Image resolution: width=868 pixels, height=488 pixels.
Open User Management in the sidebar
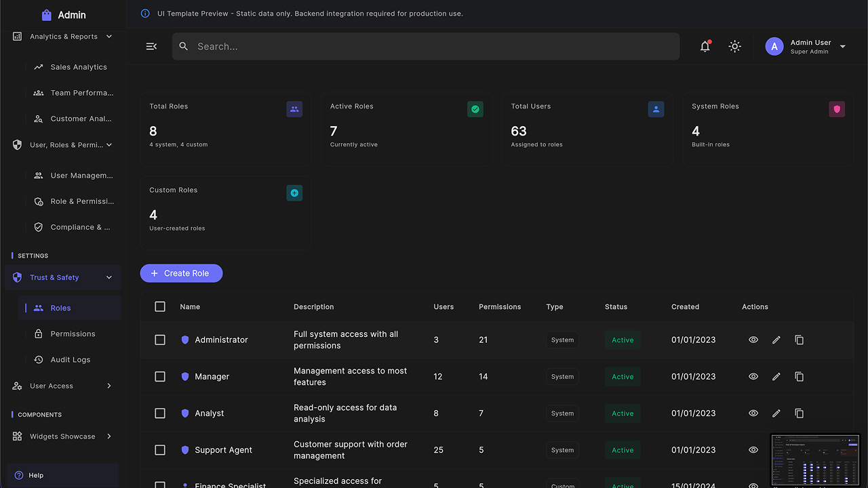point(71,176)
